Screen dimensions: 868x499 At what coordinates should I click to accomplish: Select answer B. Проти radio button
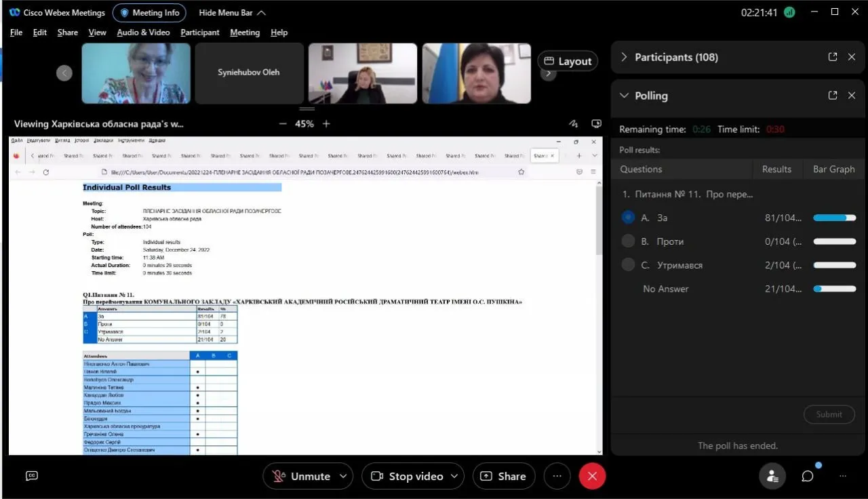coord(628,241)
